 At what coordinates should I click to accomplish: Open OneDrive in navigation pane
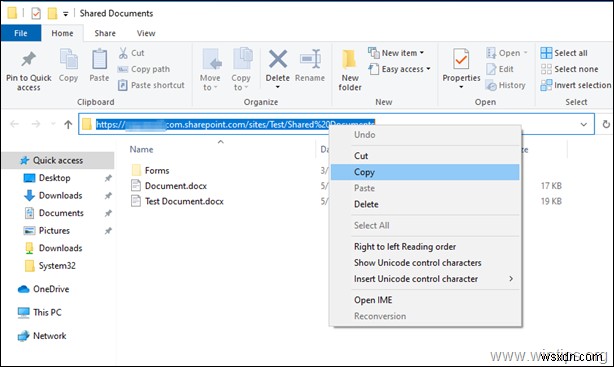tap(43, 289)
